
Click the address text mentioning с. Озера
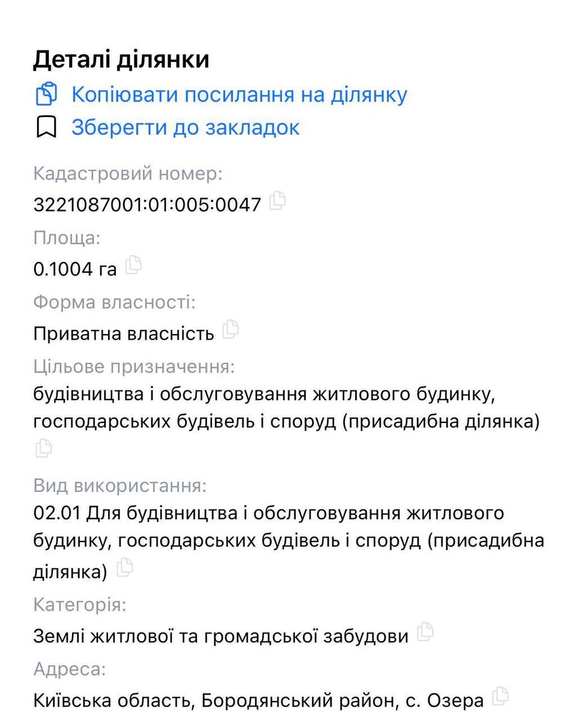point(258,699)
